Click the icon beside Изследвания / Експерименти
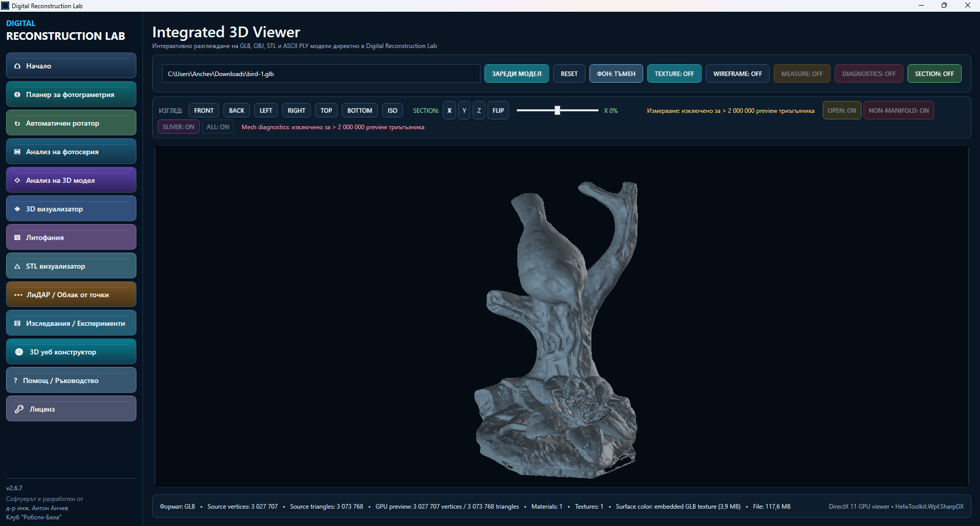This screenshot has width=980, height=526. (x=17, y=323)
